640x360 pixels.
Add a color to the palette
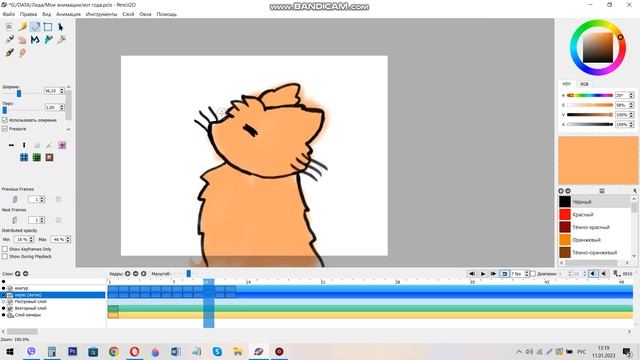click(561, 191)
